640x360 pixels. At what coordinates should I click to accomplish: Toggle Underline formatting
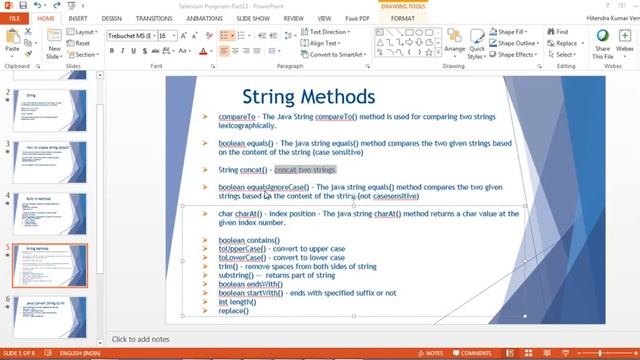pos(133,51)
